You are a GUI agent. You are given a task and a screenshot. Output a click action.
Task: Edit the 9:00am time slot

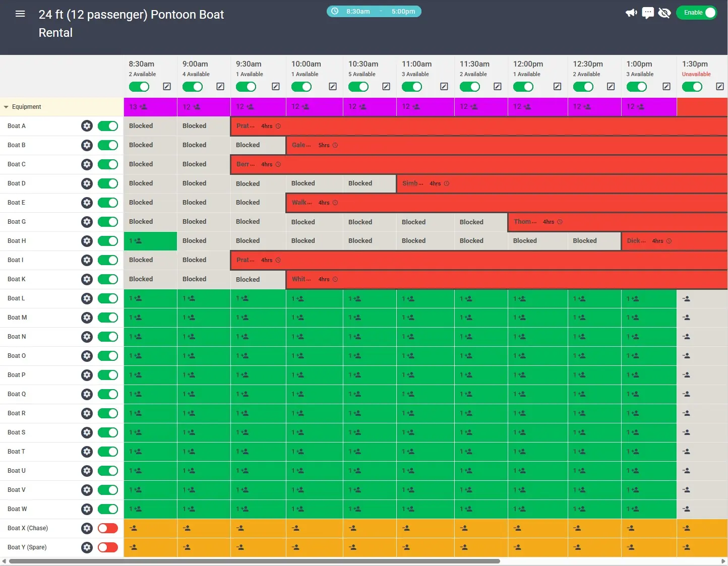click(220, 87)
